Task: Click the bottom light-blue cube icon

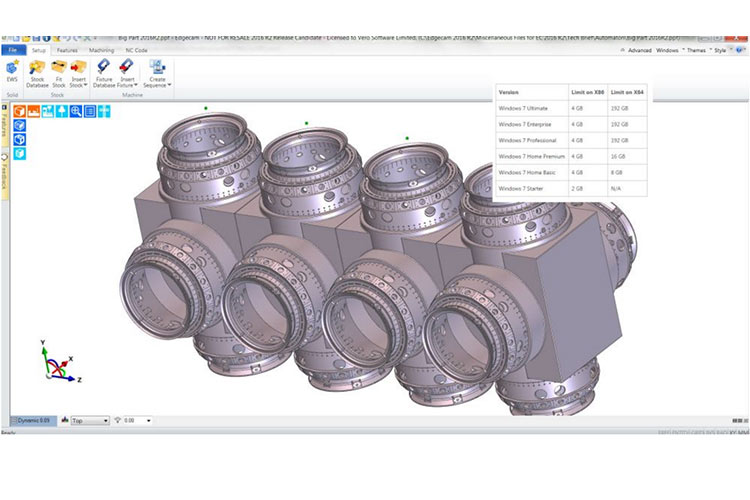Action: (19, 154)
